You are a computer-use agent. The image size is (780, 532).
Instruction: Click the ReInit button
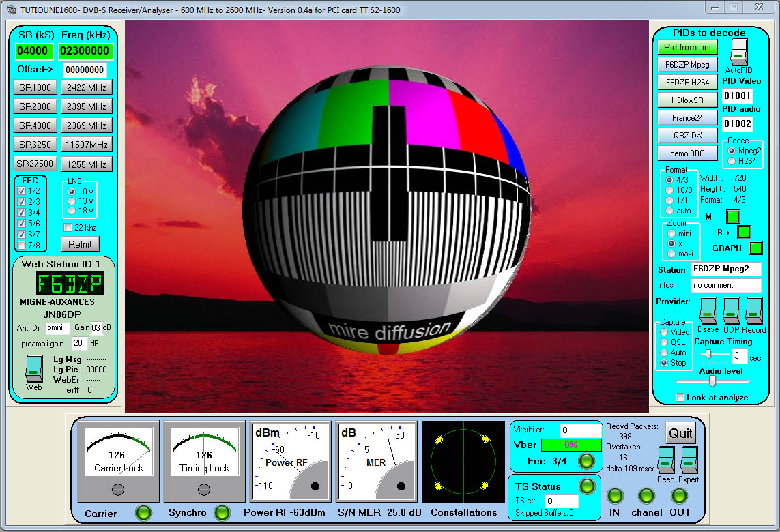(x=80, y=244)
